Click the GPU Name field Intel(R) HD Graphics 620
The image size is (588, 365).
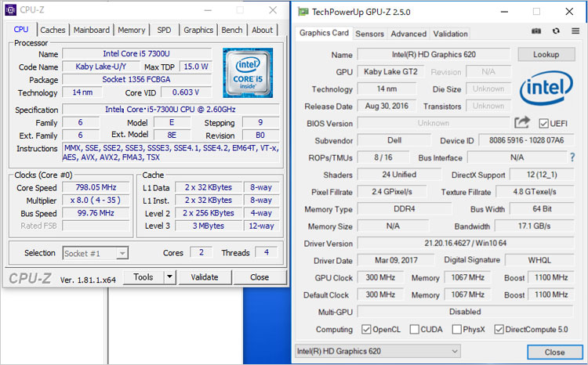click(x=434, y=54)
